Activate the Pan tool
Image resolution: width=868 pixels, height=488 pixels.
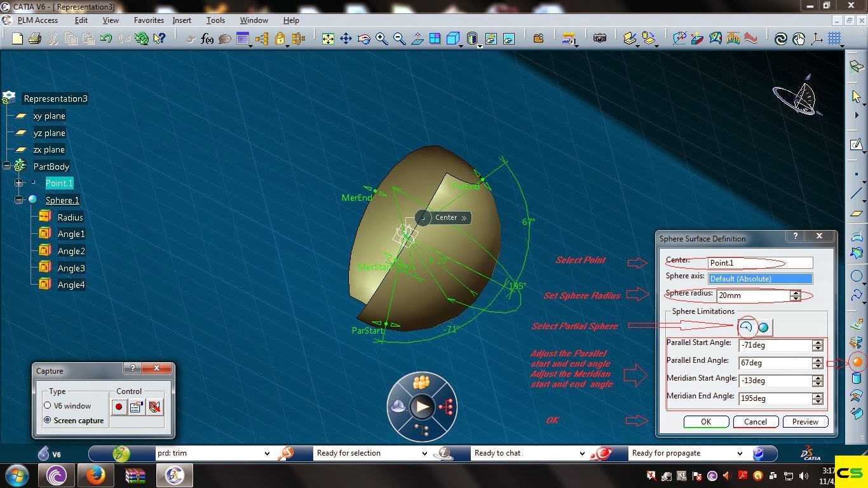click(x=346, y=39)
